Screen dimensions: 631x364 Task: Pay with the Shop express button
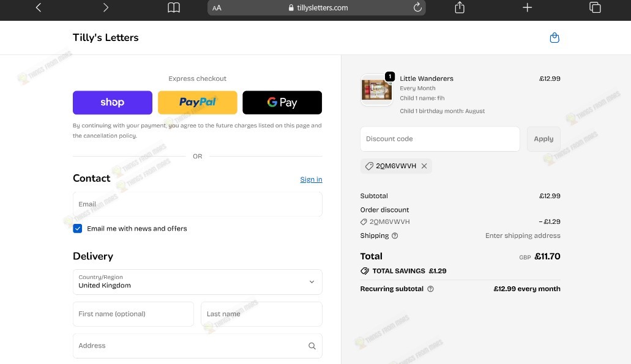pos(112,103)
